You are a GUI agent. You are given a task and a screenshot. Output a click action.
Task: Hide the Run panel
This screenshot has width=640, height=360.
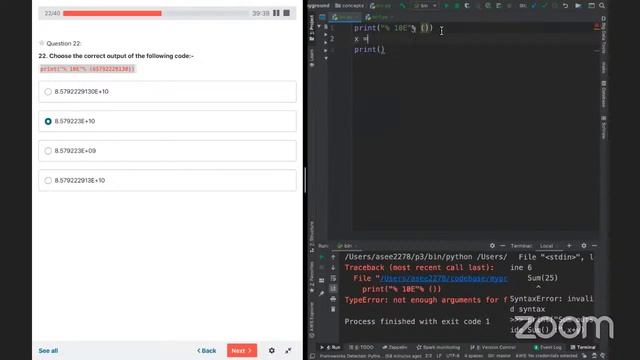click(502, 246)
